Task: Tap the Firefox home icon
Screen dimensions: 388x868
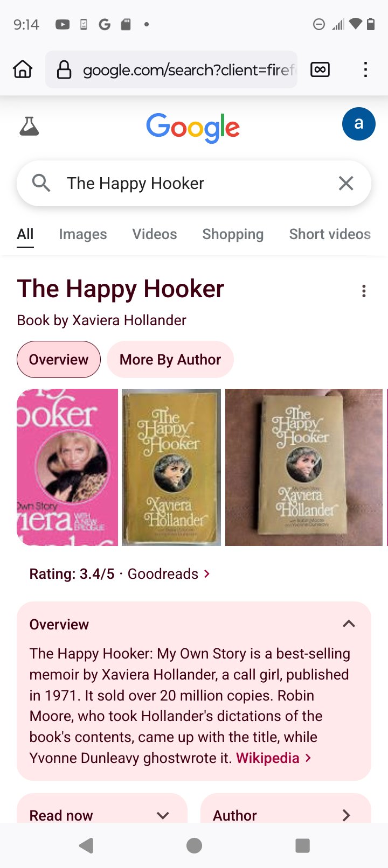Action: tap(23, 69)
